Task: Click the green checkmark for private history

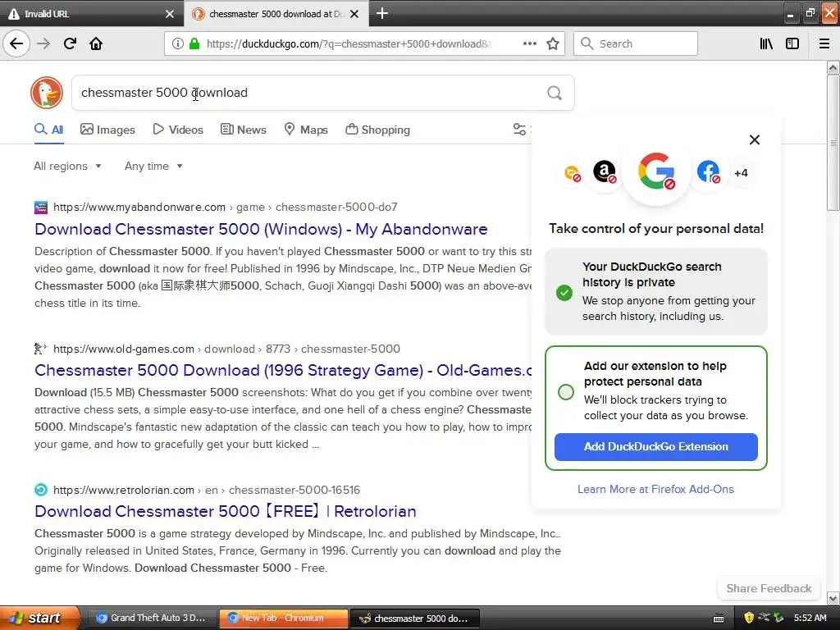Action: point(564,293)
